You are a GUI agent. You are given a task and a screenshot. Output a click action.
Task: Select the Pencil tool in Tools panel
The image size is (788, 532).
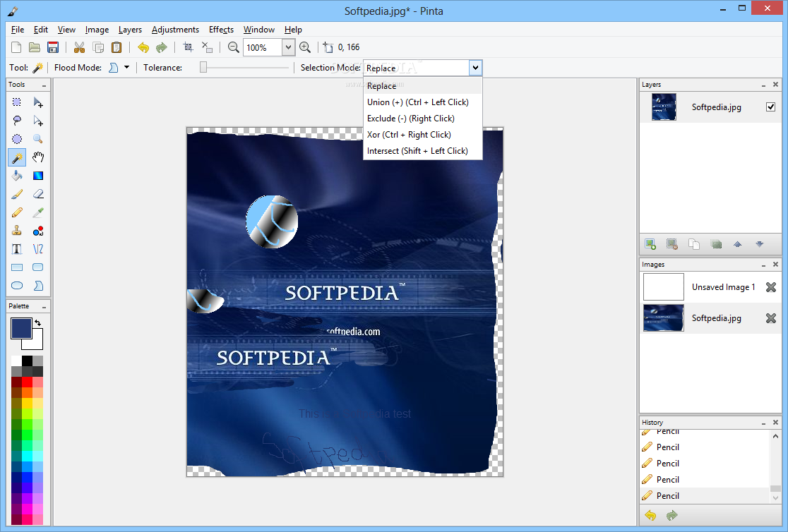tap(16, 212)
